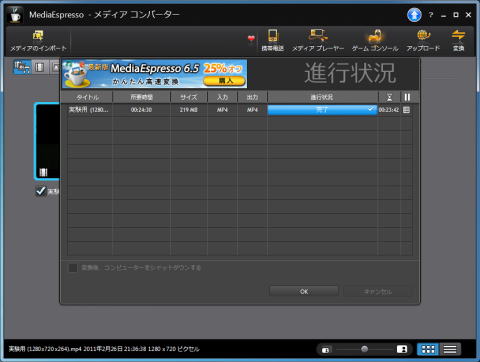Image resolution: width=480 pixels, height=362 pixels.
Task: Click the video thumbnail in the main window
Action: [x=47, y=141]
